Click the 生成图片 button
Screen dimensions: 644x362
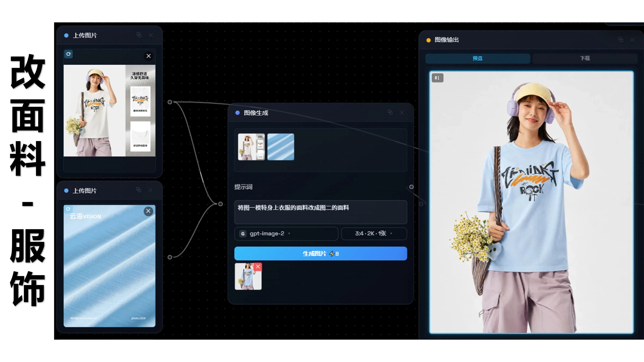coord(320,254)
